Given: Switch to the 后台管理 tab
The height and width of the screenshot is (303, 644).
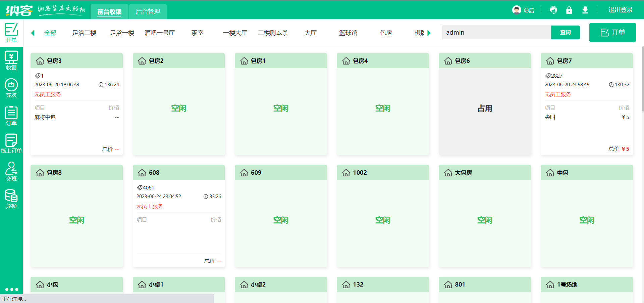Looking at the screenshot, I should pyautogui.click(x=148, y=12).
